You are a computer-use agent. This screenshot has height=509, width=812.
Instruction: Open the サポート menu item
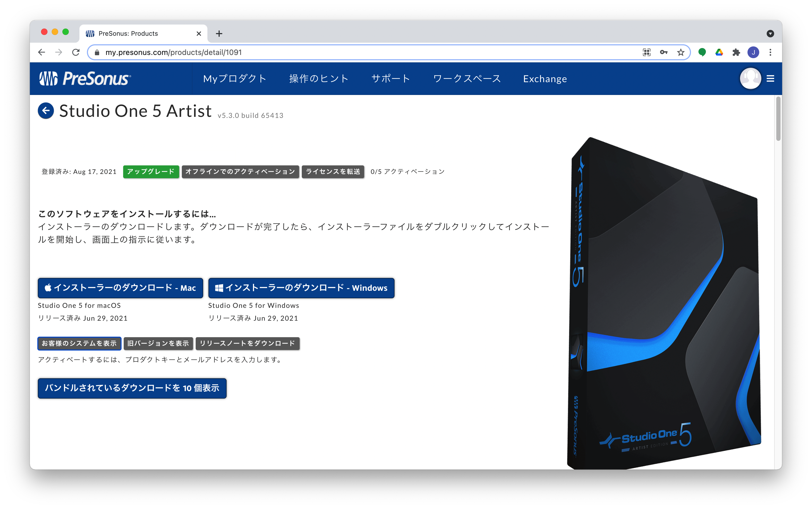(x=391, y=78)
